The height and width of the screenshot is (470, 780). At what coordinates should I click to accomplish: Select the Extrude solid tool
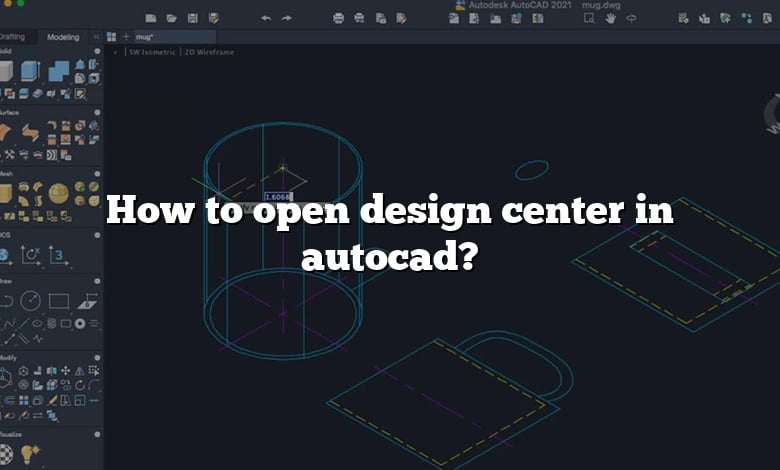30,71
